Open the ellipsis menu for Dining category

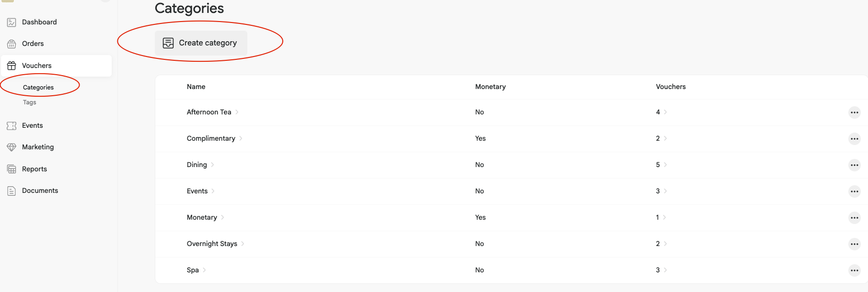[x=854, y=165]
